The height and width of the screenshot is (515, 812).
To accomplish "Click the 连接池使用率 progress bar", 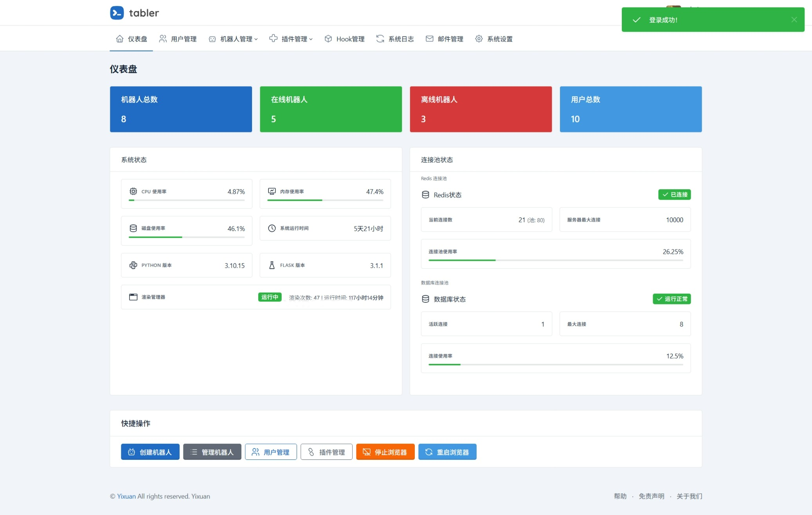I will point(555,260).
